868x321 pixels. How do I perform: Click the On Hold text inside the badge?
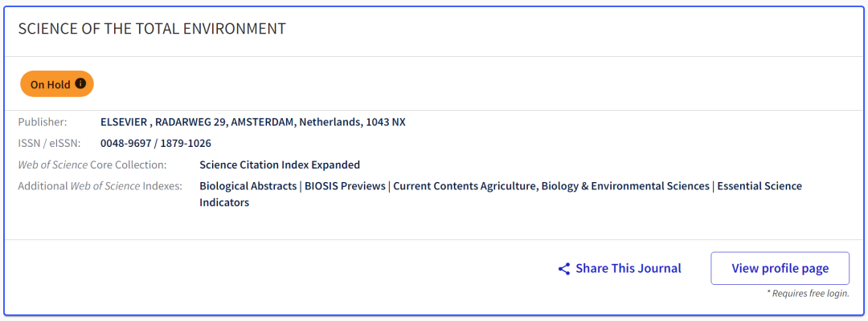click(51, 84)
